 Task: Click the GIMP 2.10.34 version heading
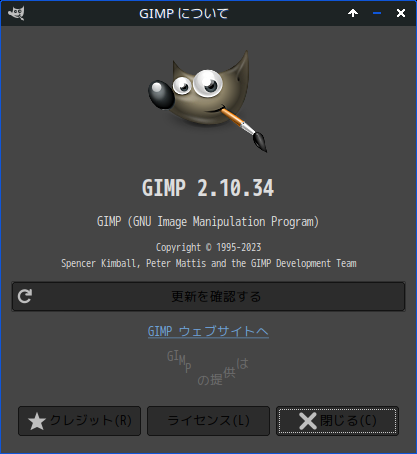pos(208,188)
